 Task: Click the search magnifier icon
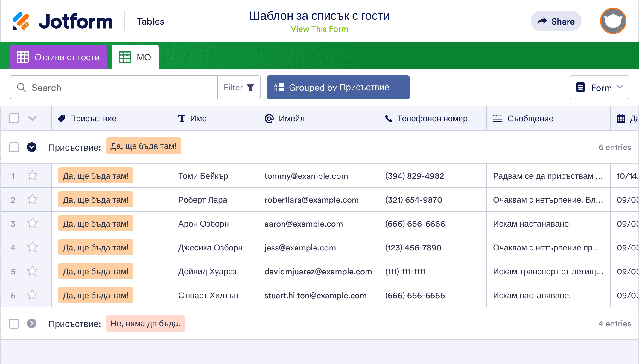tap(21, 87)
